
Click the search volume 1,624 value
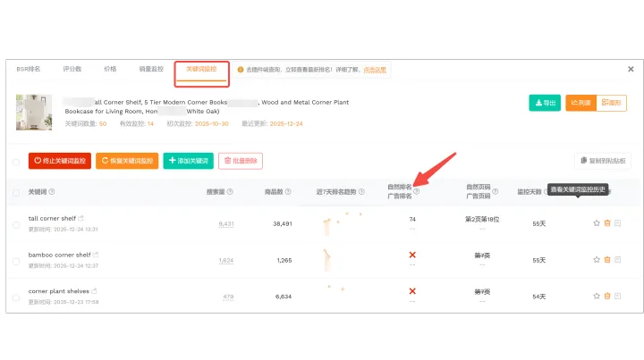pos(226,260)
